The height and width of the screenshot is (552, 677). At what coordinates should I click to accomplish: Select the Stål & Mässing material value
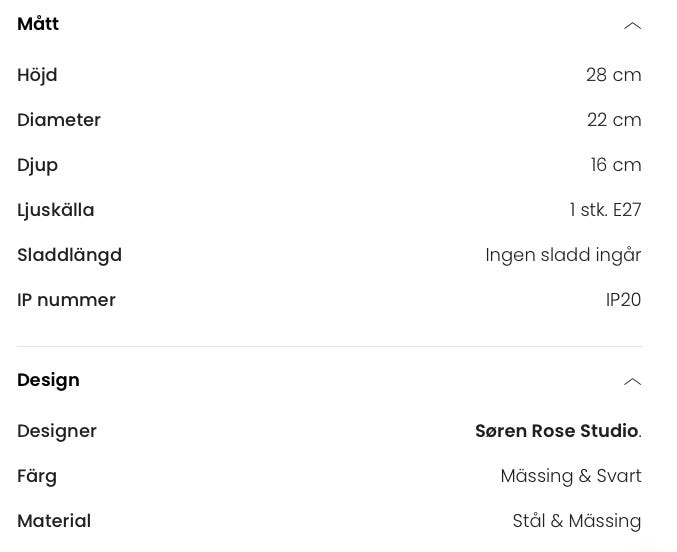coord(576,521)
